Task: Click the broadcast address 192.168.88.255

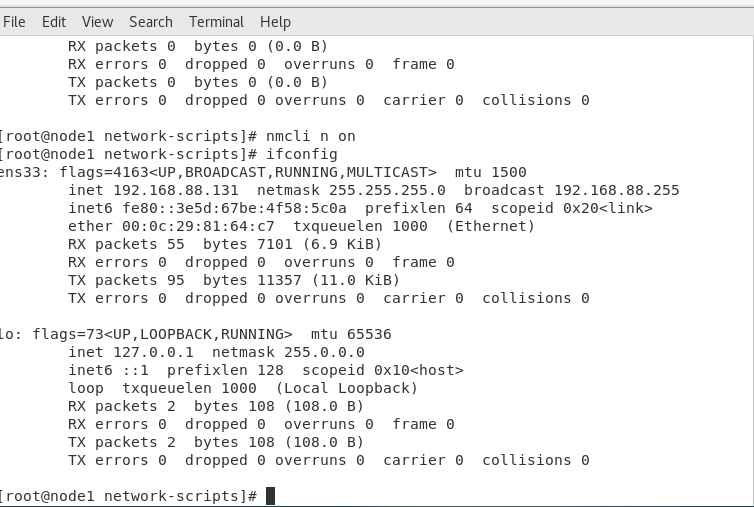Action: click(x=616, y=190)
